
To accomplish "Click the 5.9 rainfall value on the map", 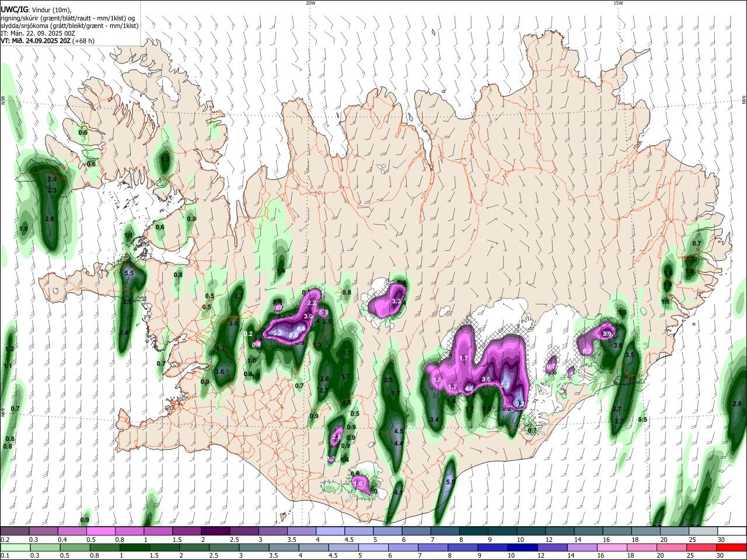I will tap(450, 482).
